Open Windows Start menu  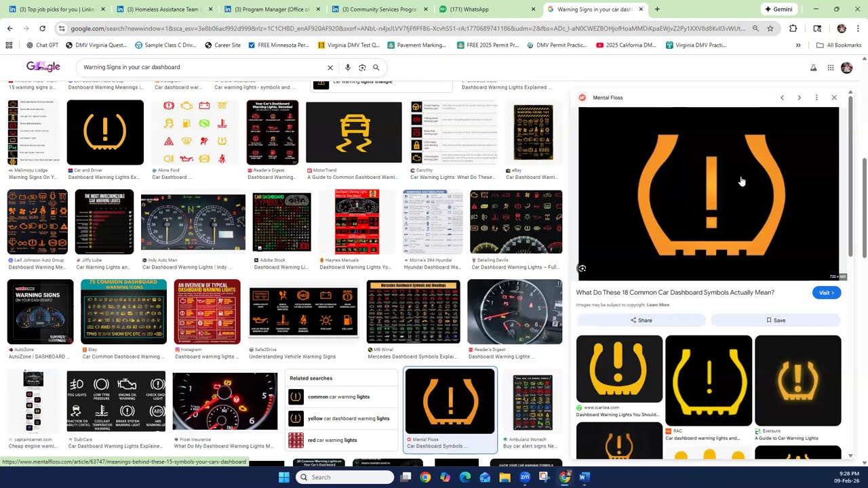[283, 477]
